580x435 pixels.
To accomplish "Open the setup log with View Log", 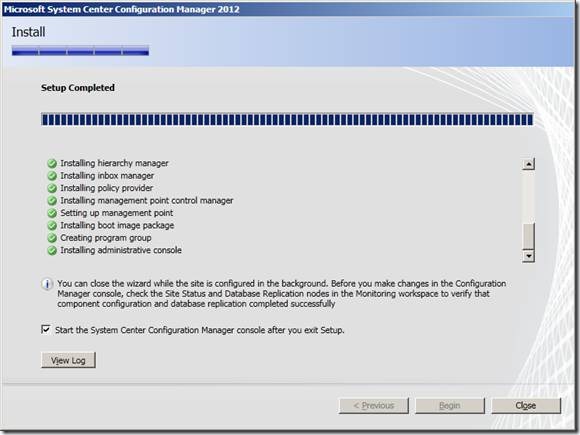I will coord(68,360).
